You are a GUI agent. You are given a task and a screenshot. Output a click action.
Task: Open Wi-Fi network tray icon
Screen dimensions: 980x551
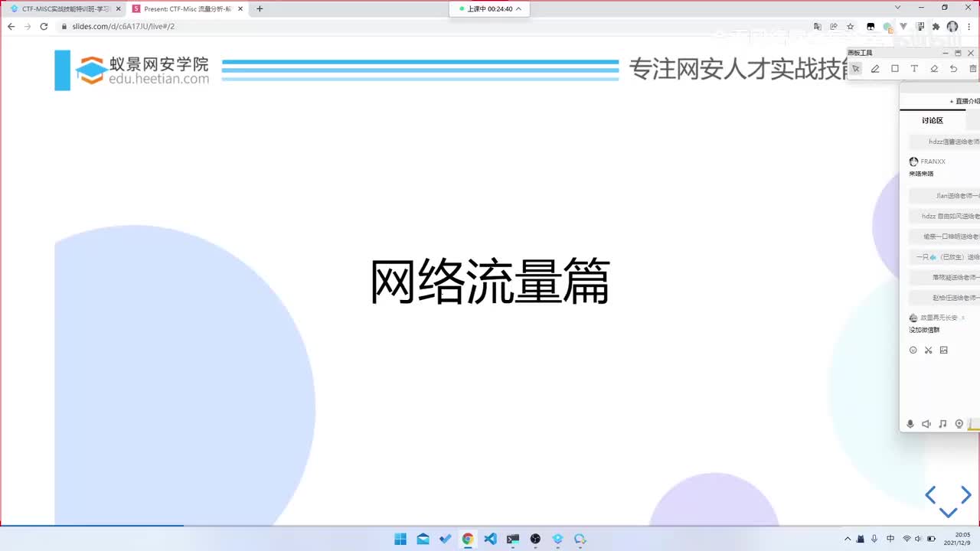[x=906, y=539]
